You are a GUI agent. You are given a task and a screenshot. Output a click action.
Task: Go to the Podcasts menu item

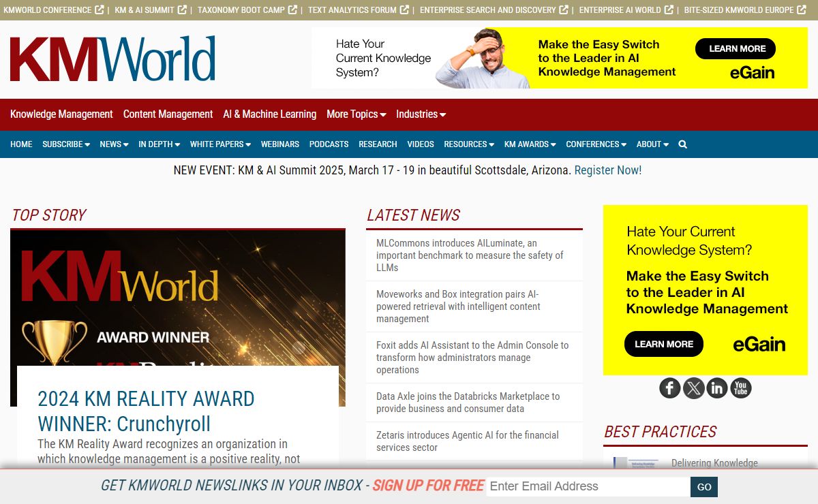(x=329, y=144)
